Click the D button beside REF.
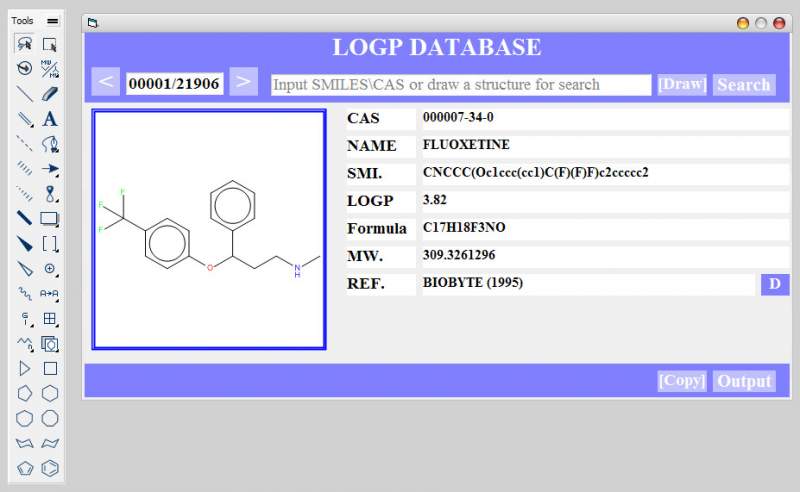The height and width of the screenshot is (492, 800). 774,284
